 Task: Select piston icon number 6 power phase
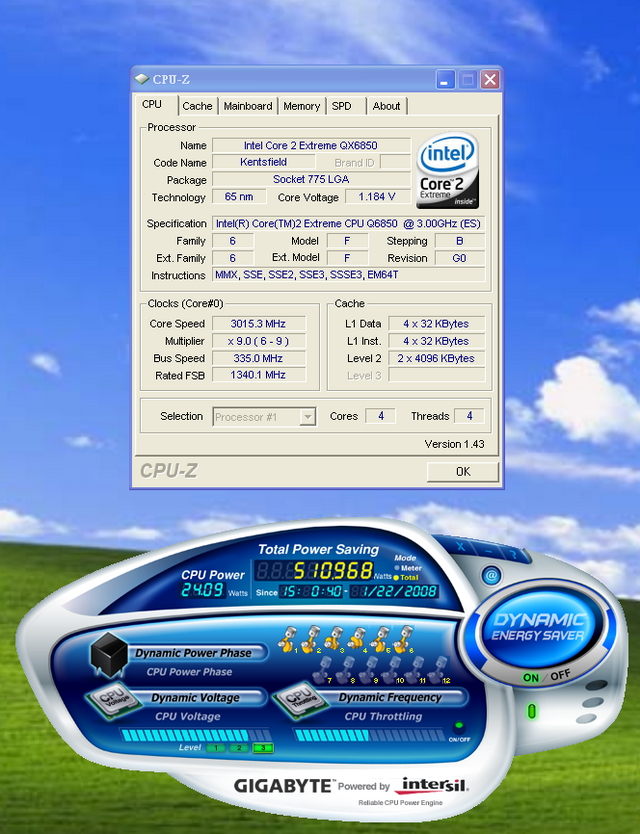point(404,639)
